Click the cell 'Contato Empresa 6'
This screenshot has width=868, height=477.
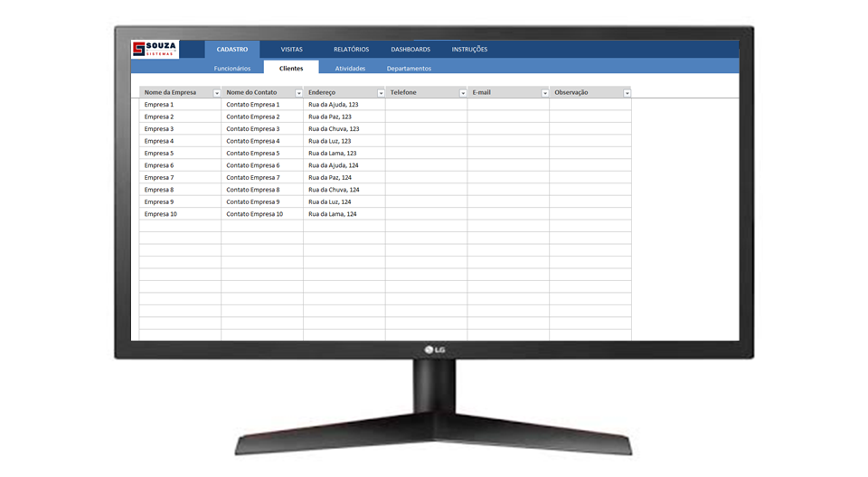click(x=262, y=165)
